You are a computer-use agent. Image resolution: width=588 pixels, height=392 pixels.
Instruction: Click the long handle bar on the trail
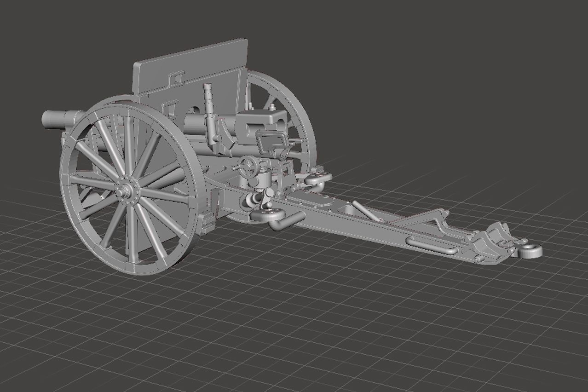pos(432,246)
